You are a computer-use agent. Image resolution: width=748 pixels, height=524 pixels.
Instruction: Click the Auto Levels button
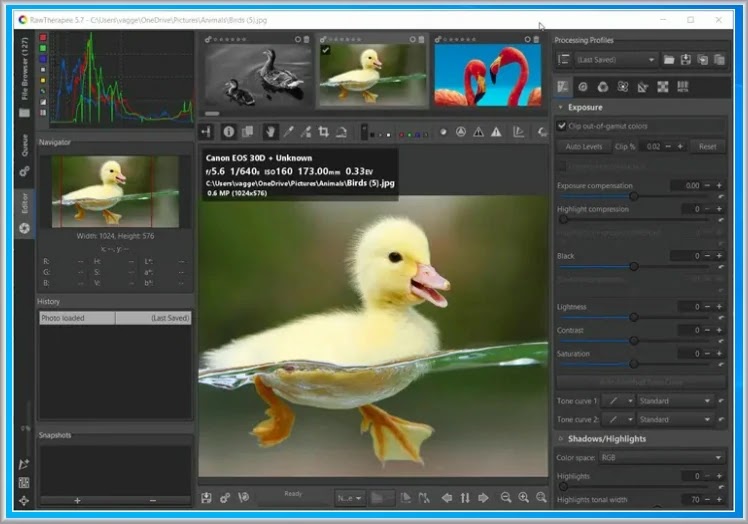[584, 147]
